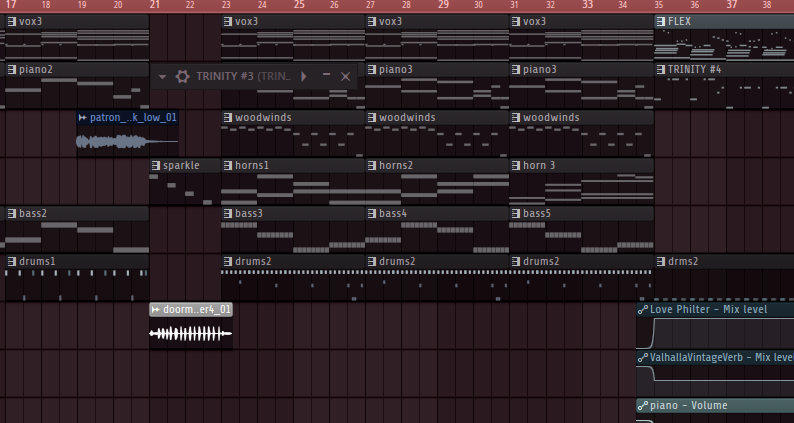Screen dimensions: 794x423
Task: Open the TRINITY #3 plugin options gear
Action: pos(182,76)
